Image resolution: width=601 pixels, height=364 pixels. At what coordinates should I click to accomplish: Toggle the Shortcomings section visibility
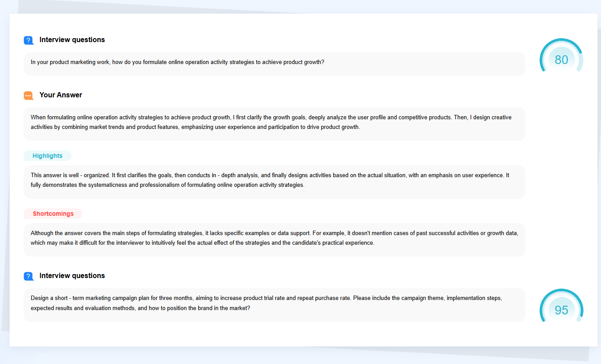[53, 214]
